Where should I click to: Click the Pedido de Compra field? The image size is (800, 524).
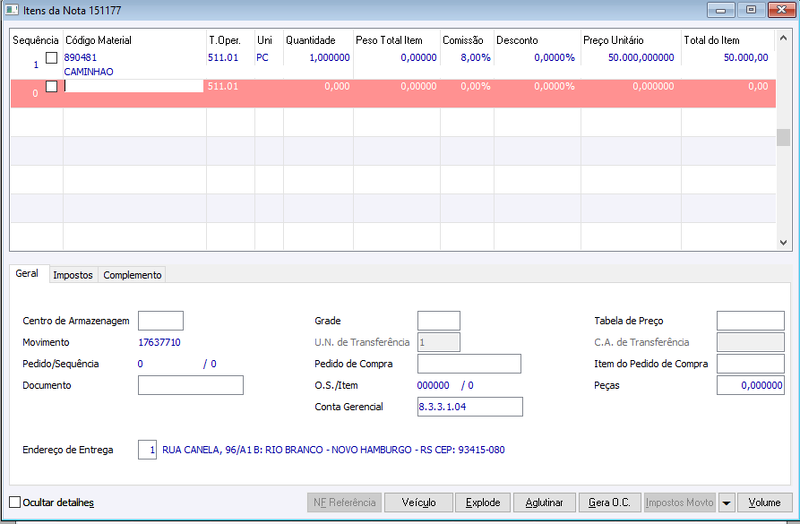(469, 364)
